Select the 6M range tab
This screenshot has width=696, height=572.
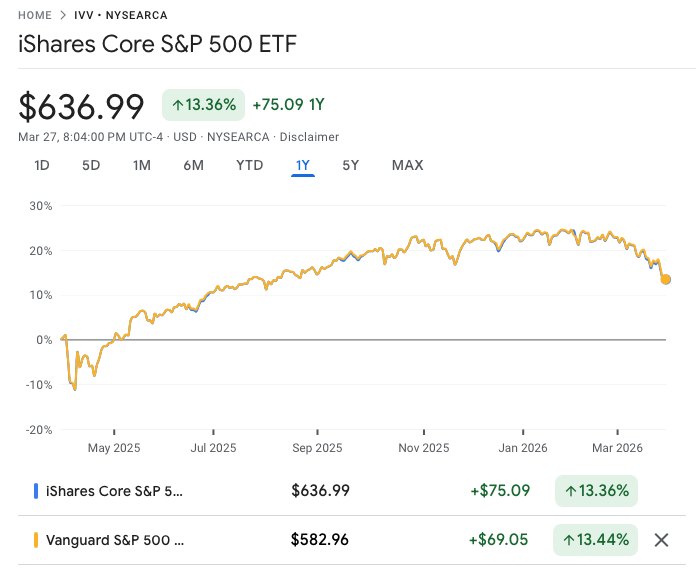(193, 165)
